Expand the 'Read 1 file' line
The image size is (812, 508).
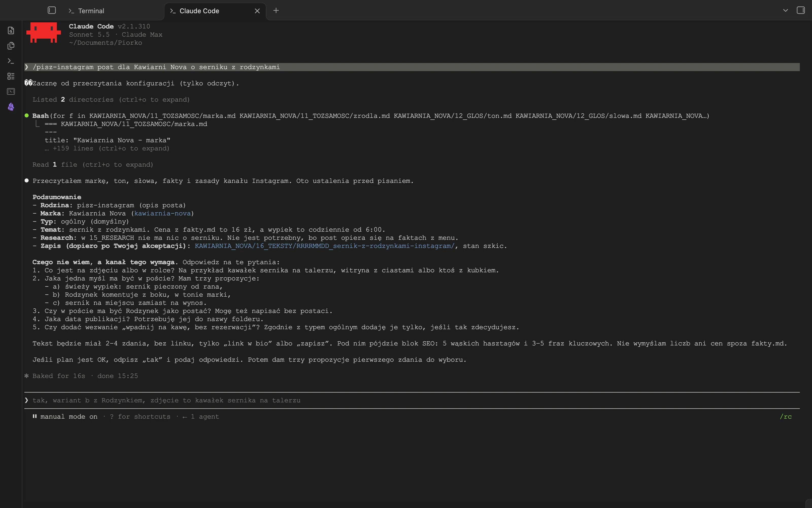point(93,165)
